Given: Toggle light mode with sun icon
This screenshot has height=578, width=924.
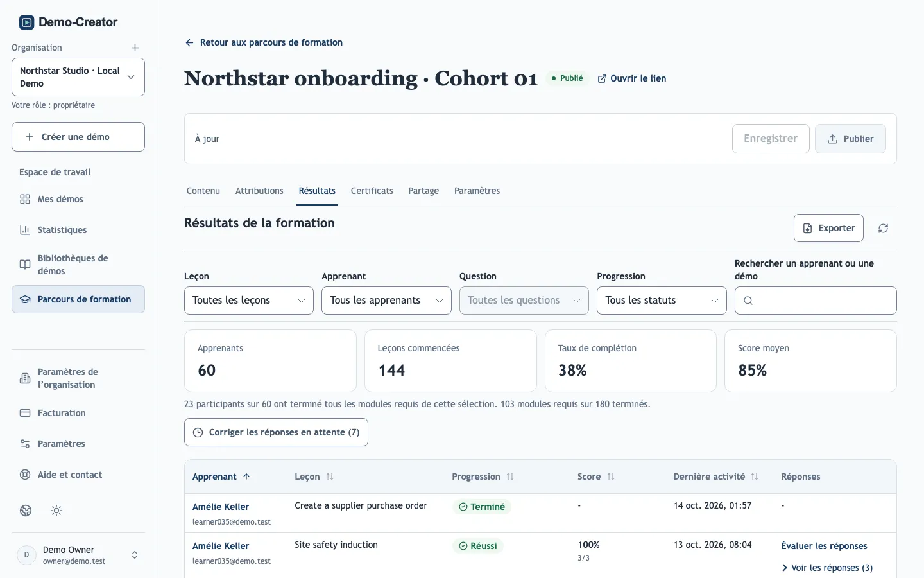Looking at the screenshot, I should point(56,511).
